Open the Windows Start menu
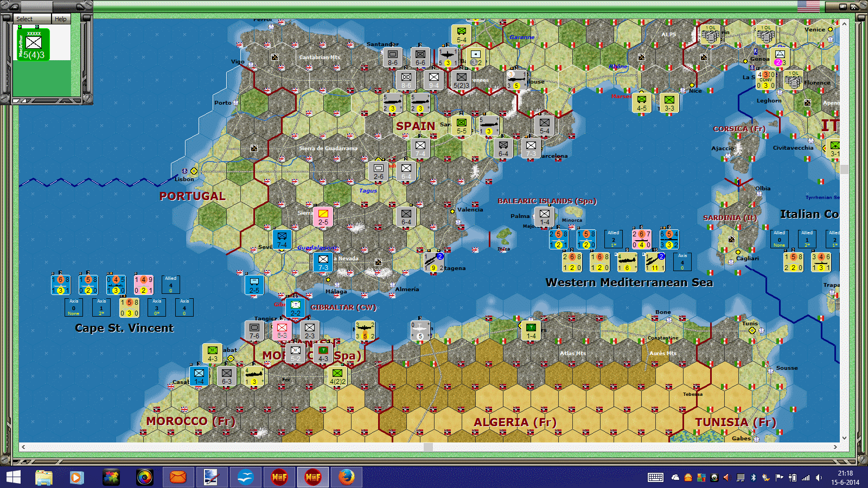Viewport: 868px width, 488px height. 13,477
